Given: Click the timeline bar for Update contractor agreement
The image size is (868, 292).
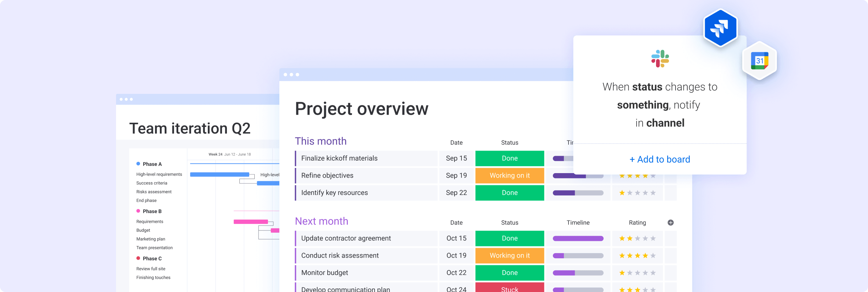Looking at the screenshot, I should (578, 238).
